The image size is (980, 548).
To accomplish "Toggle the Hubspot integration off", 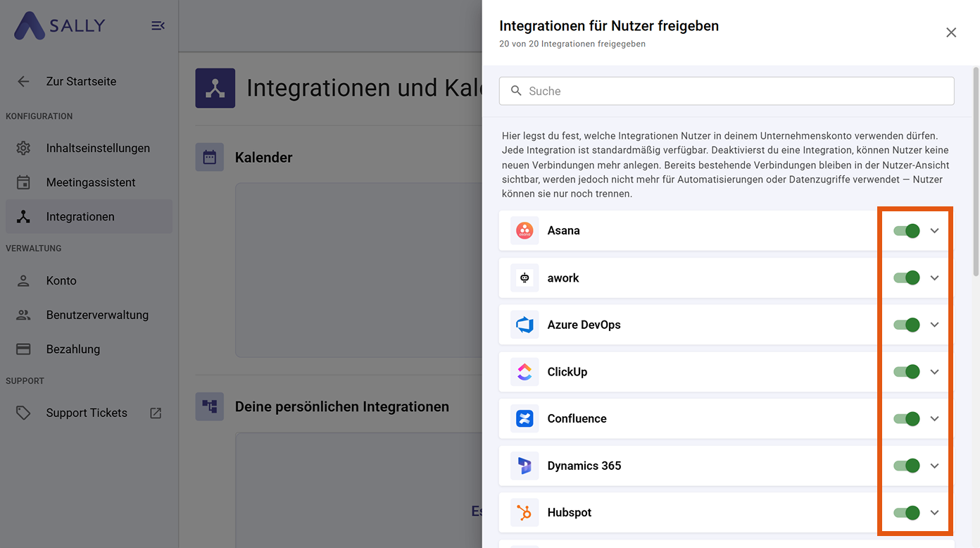I will click(907, 513).
